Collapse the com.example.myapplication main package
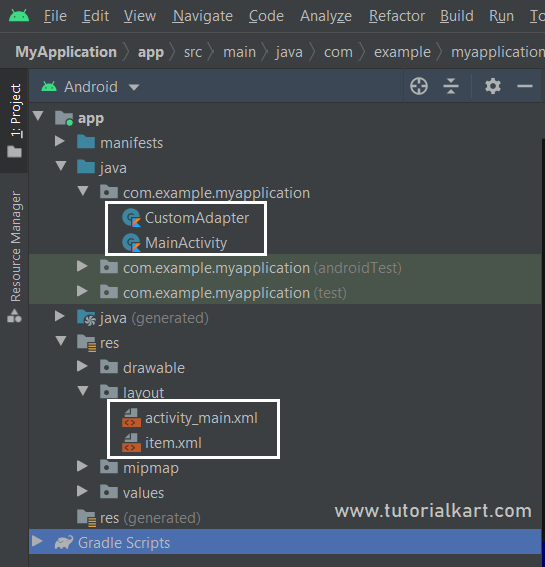This screenshot has height=567, width=545. pos(83,191)
